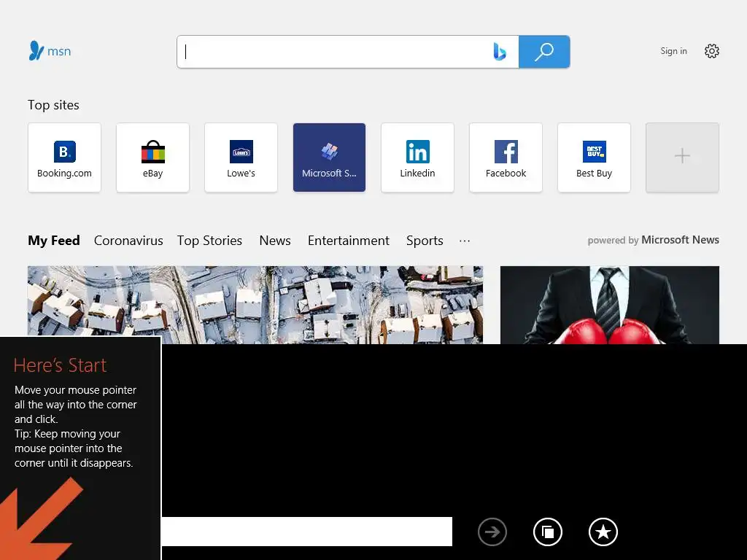Open the Lowe's top site tile
The image size is (747, 560).
point(241,157)
